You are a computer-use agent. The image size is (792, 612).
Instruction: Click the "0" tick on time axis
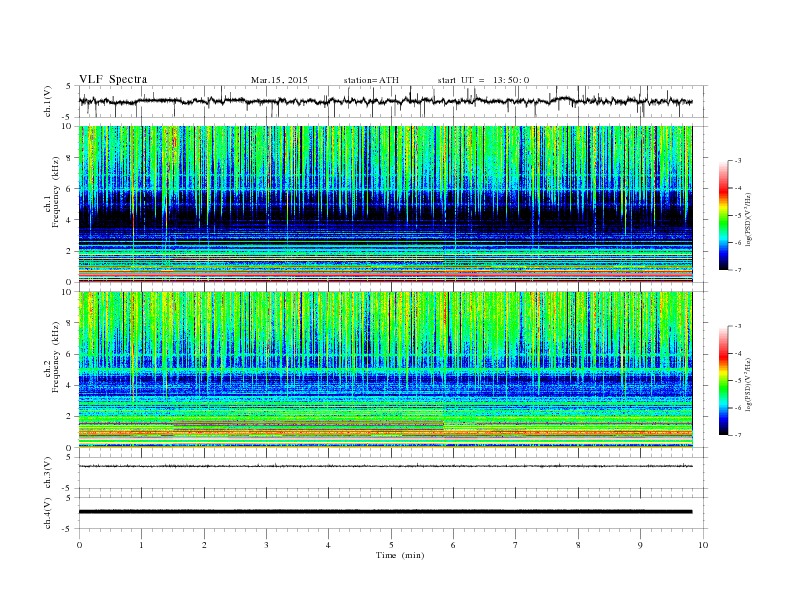tap(79, 545)
